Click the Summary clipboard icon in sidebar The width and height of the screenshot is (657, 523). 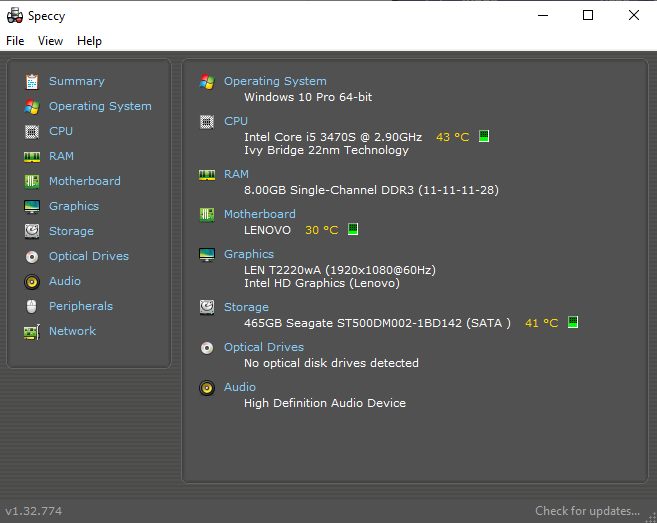tap(32, 82)
